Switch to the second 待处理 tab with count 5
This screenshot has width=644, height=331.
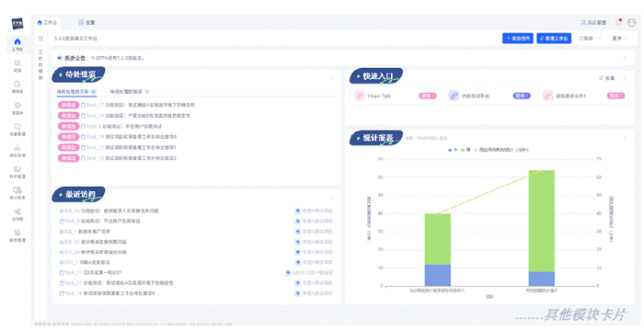coord(130,92)
